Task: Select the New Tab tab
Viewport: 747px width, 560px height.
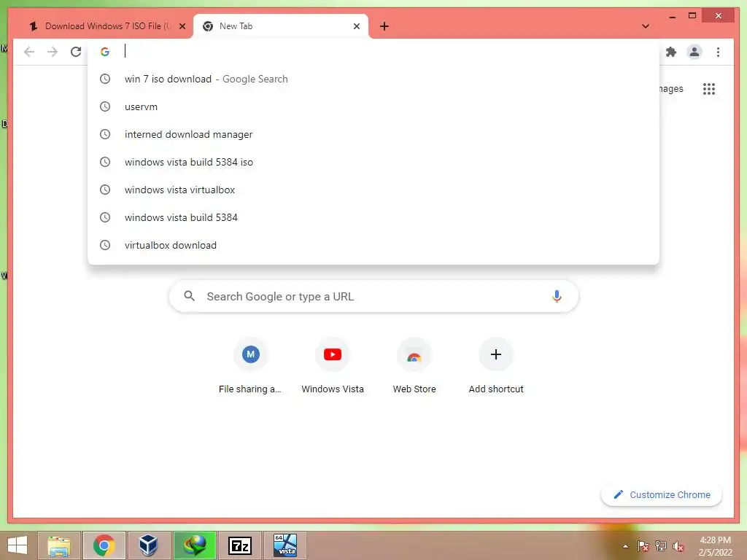Action: (281, 26)
